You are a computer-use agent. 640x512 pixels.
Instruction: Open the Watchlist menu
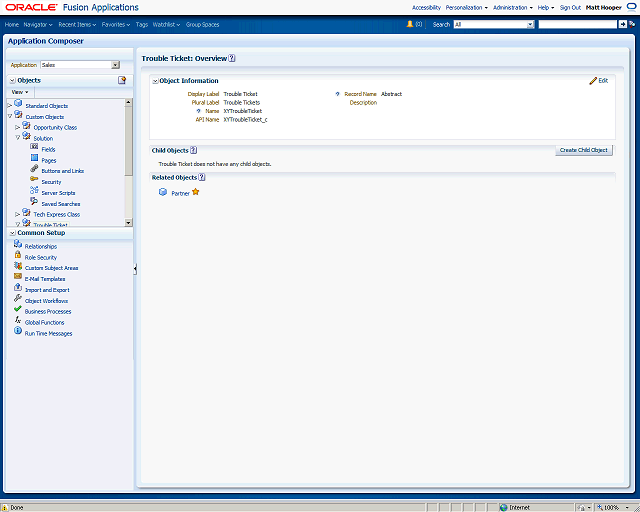point(167,24)
